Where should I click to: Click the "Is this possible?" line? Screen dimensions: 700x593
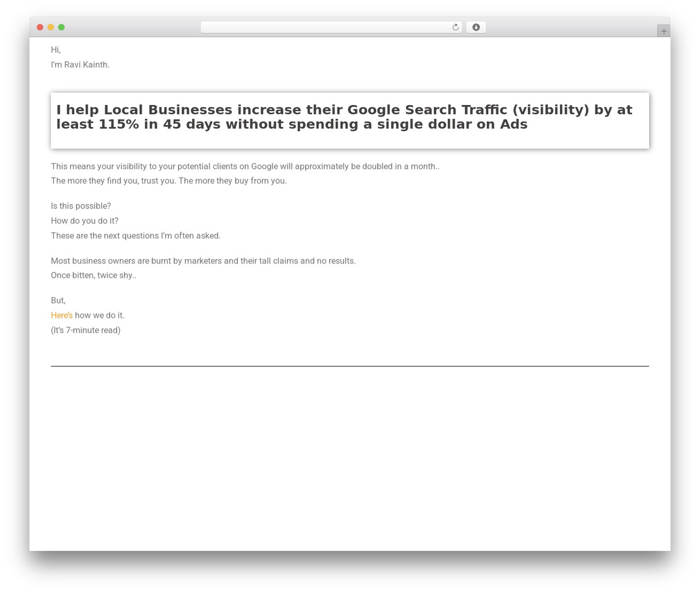click(81, 206)
